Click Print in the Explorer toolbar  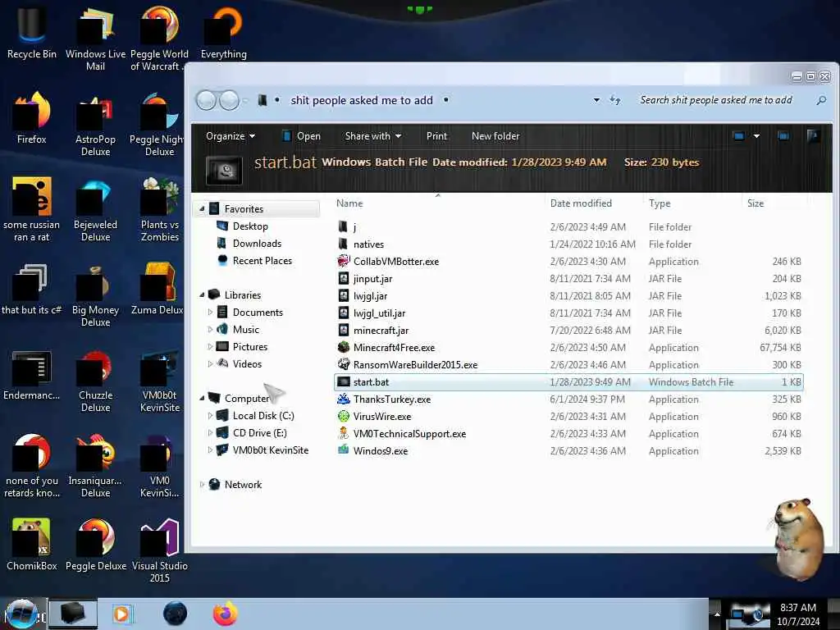click(436, 136)
